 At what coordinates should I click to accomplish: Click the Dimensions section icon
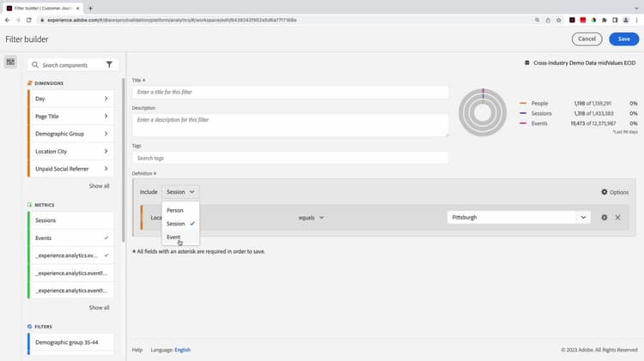coord(29,83)
